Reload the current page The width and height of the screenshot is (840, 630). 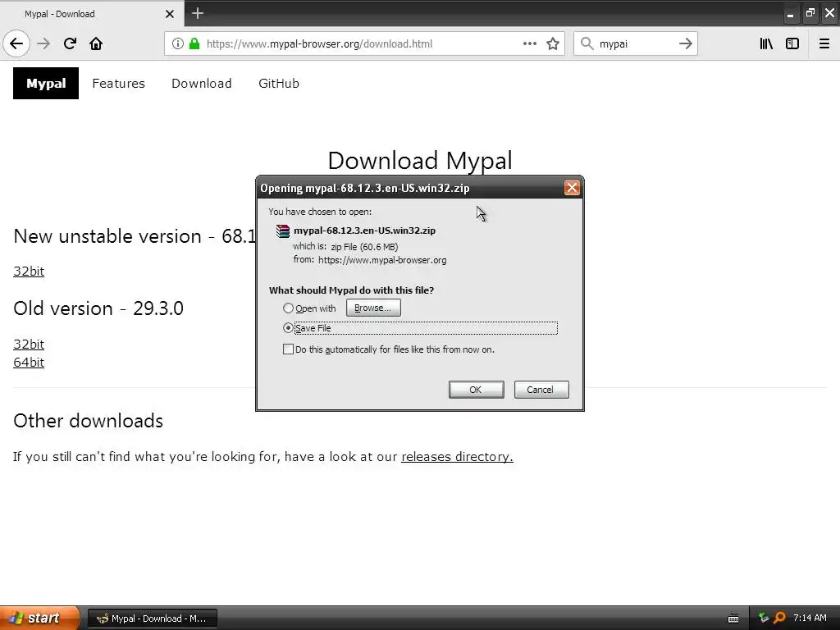(x=70, y=43)
